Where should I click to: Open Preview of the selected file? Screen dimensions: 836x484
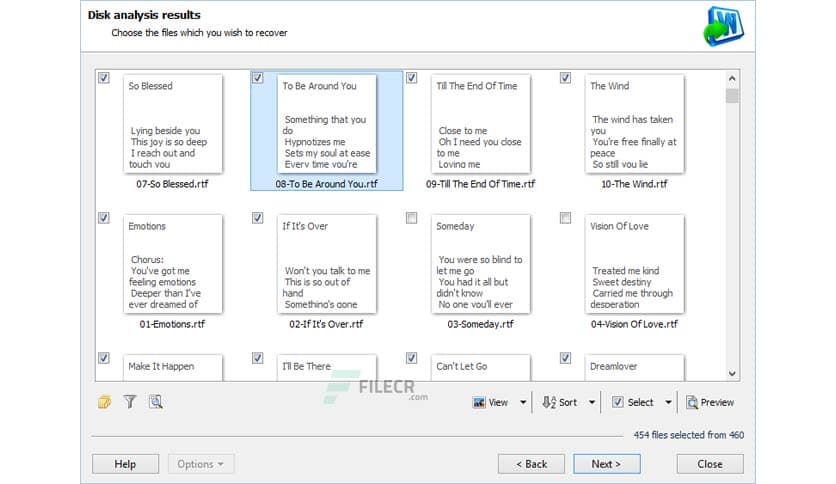(710, 402)
